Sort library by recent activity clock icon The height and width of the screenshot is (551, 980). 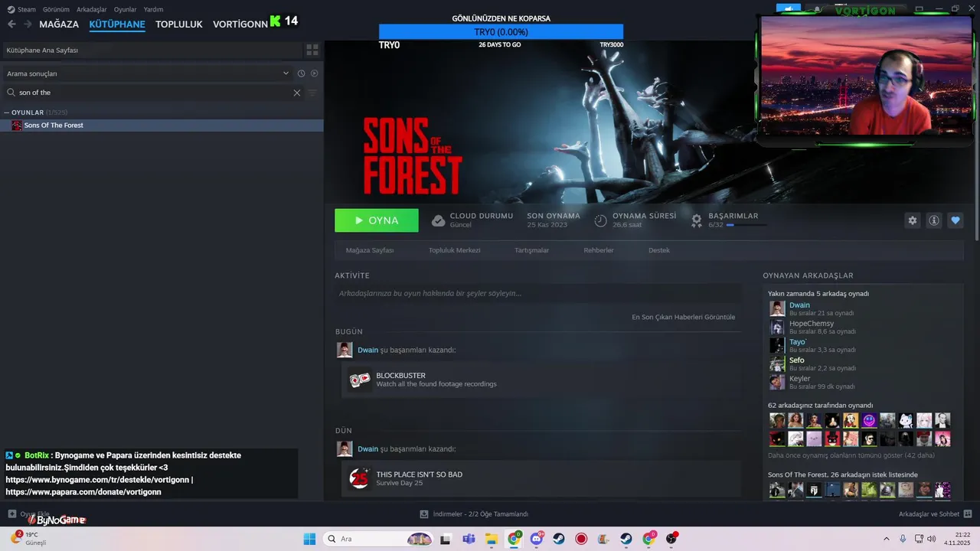tap(301, 73)
